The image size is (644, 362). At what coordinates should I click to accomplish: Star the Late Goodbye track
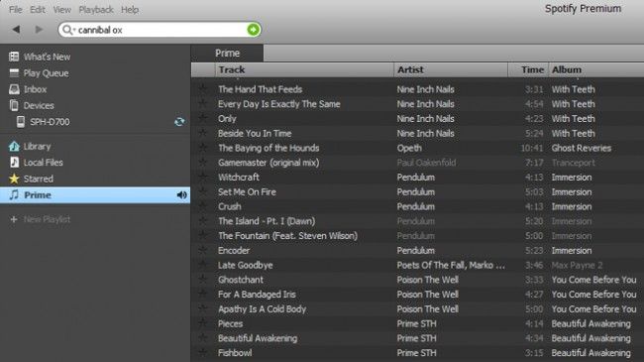tap(203, 265)
